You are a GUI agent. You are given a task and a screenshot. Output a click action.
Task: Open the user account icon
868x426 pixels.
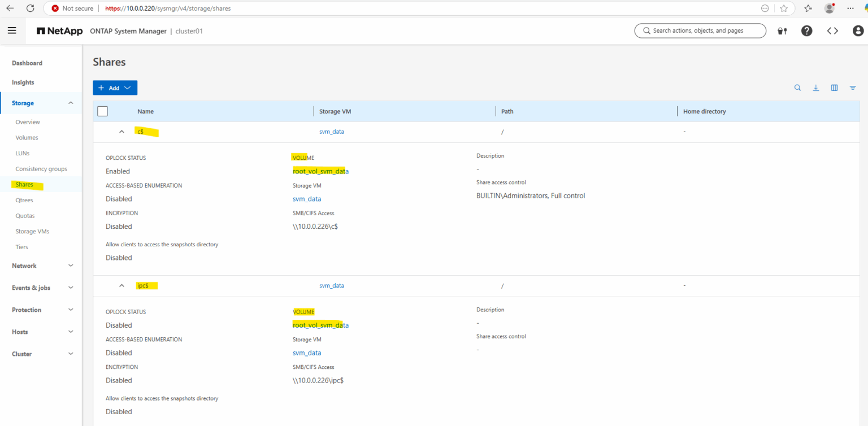[857, 31]
